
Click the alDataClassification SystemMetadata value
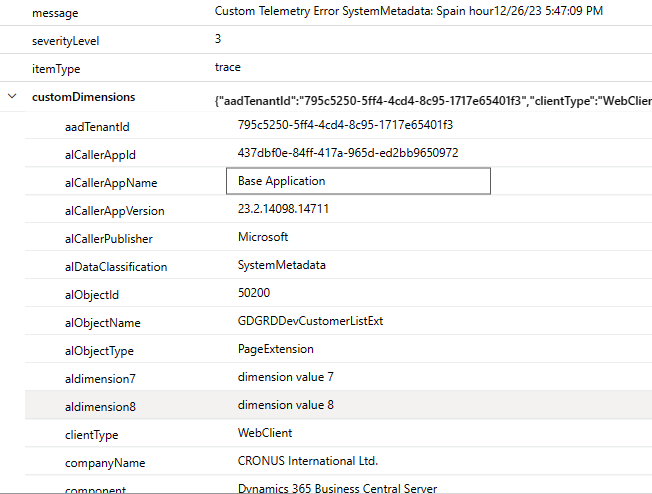coord(282,265)
